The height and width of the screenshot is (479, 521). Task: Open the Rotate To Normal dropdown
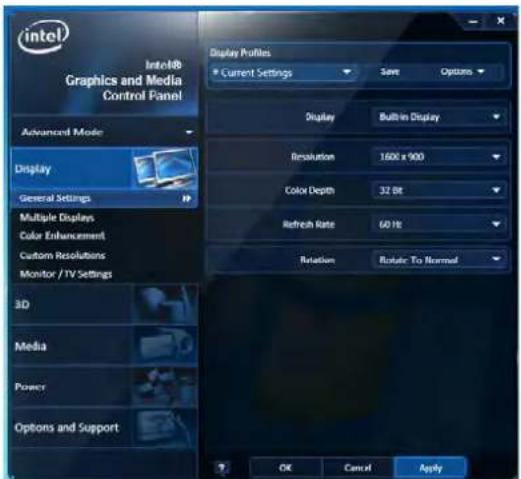point(439,259)
